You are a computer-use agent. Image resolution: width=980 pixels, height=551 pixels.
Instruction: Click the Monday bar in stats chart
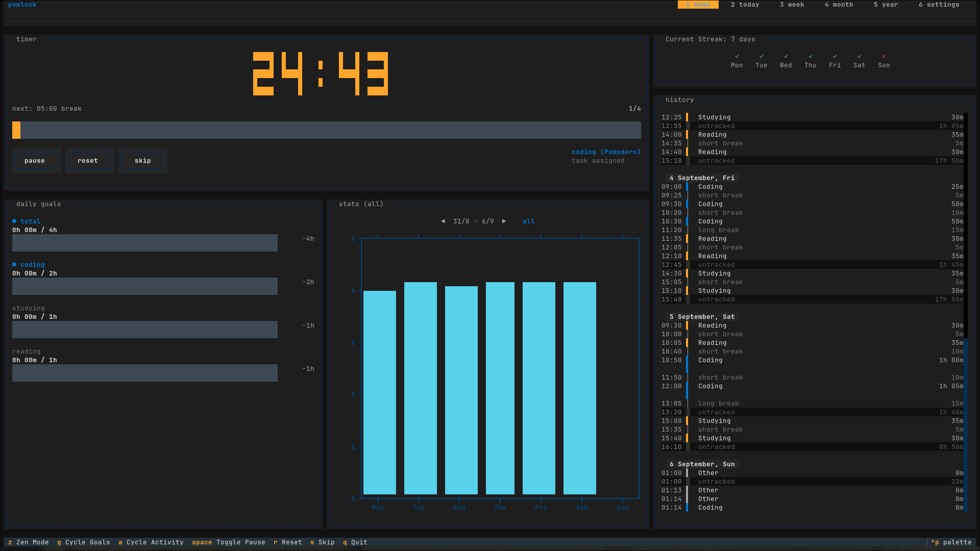[x=380, y=393]
